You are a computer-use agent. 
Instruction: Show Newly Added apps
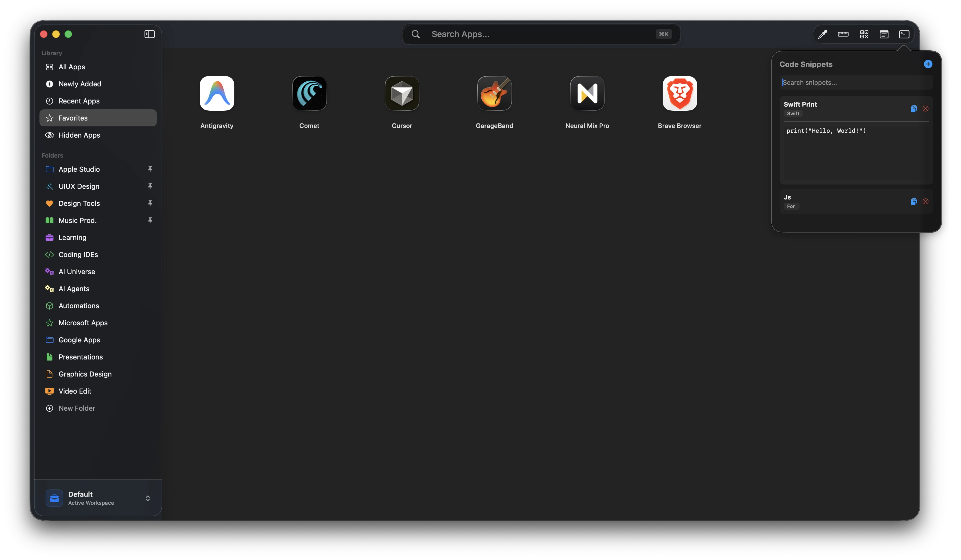pyautogui.click(x=98, y=84)
